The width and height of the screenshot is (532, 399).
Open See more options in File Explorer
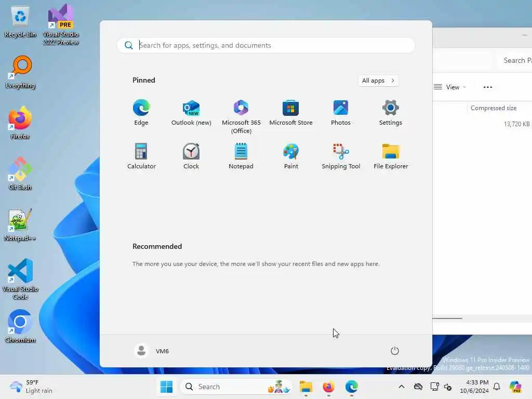click(487, 87)
